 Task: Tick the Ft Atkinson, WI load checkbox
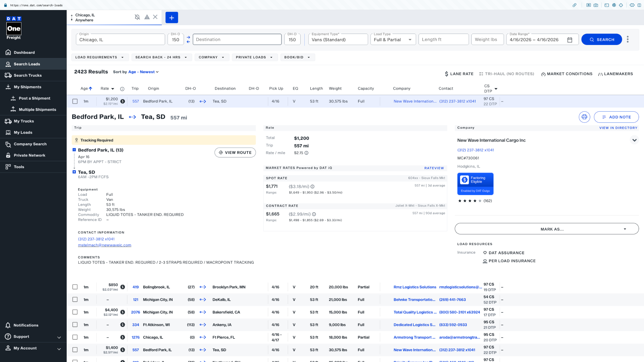point(75,325)
